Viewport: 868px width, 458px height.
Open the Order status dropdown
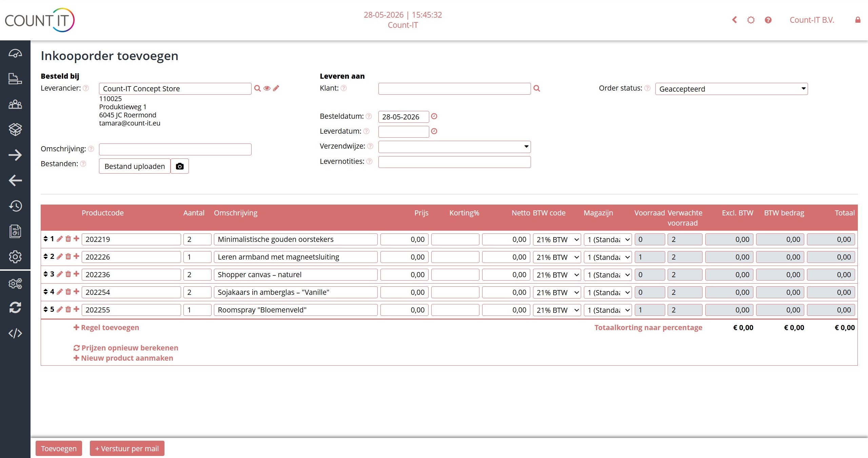(x=731, y=89)
